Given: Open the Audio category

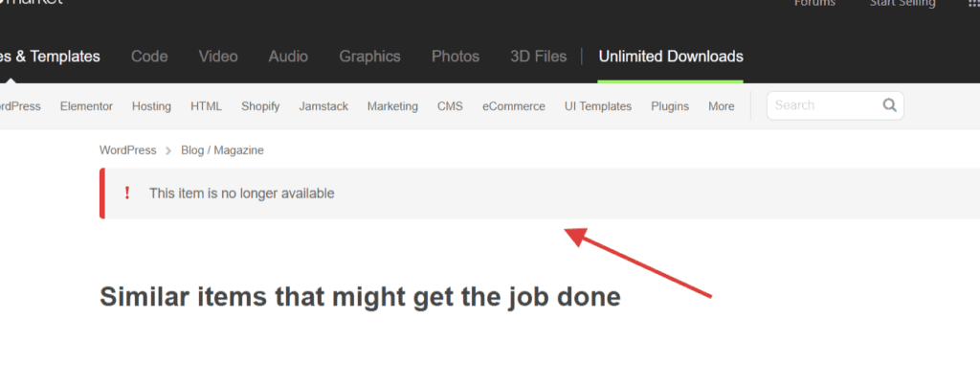Looking at the screenshot, I should pos(288,57).
